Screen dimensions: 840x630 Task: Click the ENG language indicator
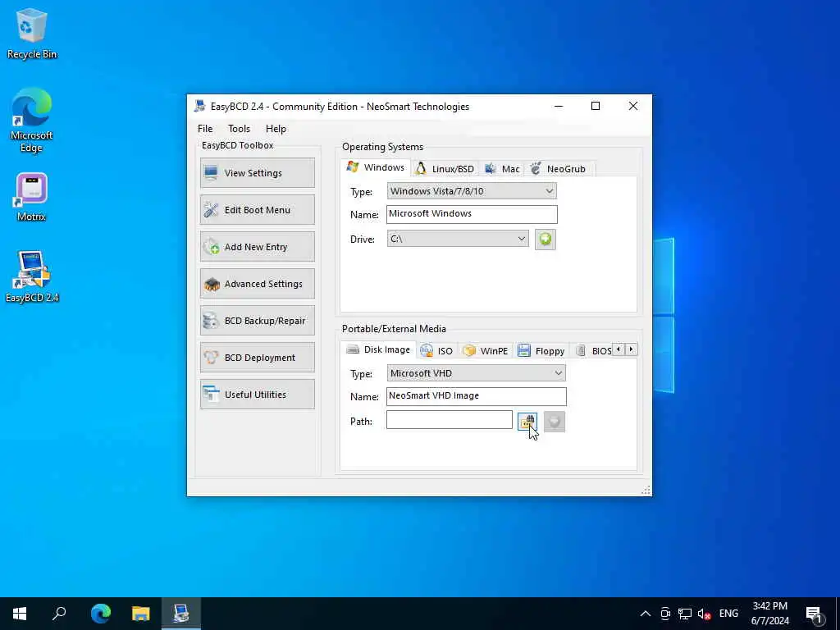point(728,614)
